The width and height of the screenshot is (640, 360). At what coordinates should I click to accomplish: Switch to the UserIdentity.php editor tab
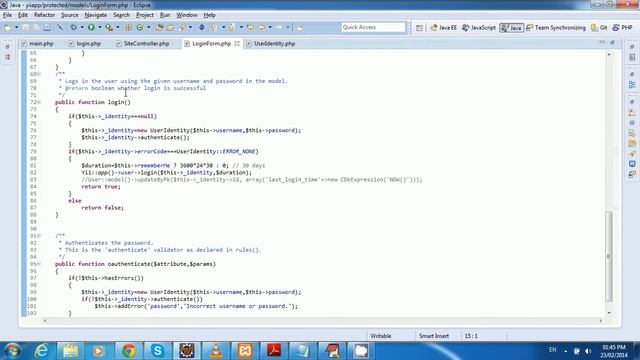[271, 44]
